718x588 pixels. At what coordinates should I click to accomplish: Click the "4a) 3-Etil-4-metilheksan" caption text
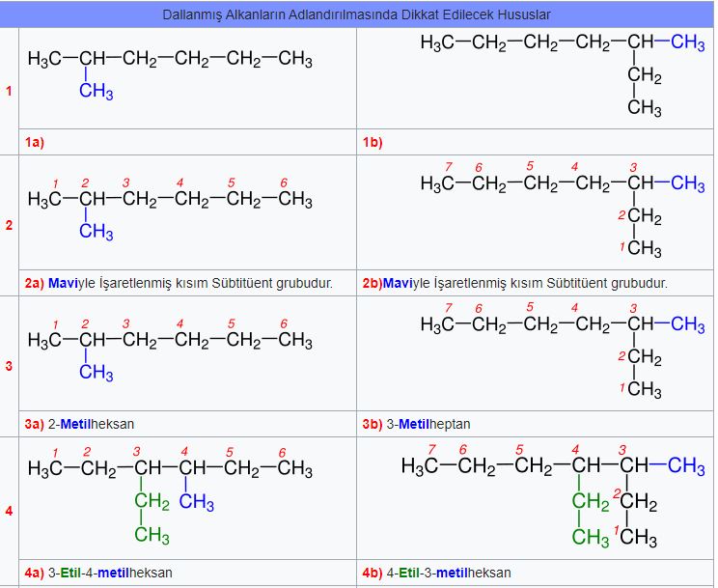click(98, 573)
